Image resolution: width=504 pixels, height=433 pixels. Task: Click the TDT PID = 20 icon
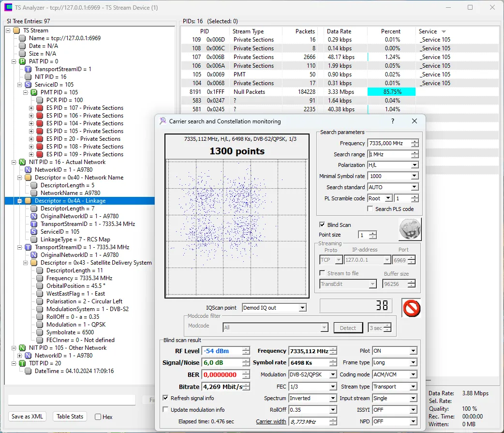click(x=22, y=363)
